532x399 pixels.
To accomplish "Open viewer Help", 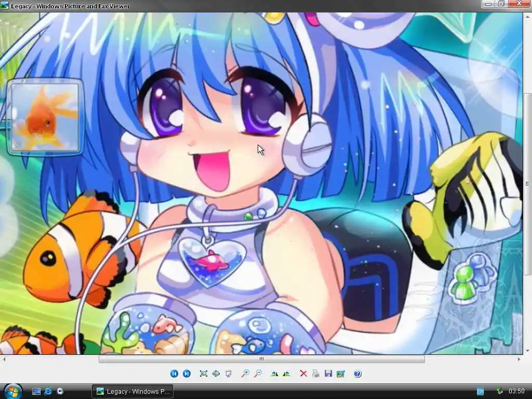I will tap(357, 374).
